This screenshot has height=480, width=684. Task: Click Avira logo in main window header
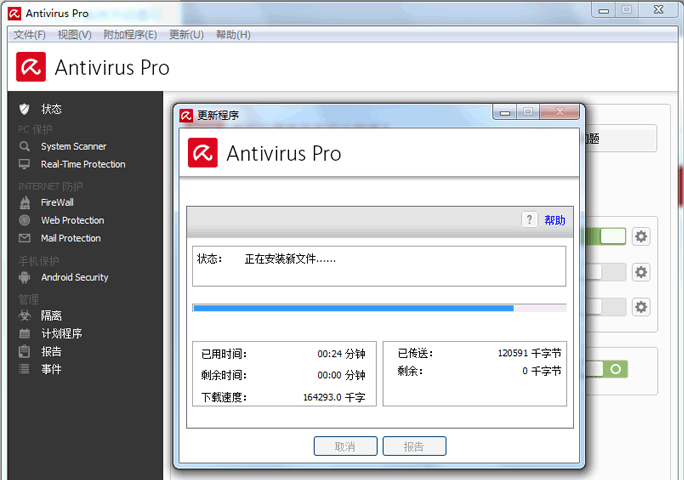pyautogui.click(x=31, y=67)
